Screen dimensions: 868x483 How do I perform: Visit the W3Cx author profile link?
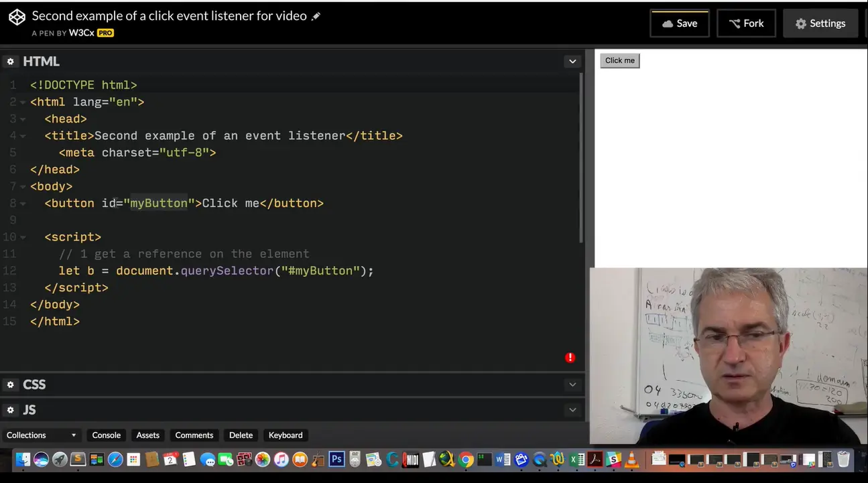pyautogui.click(x=82, y=33)
